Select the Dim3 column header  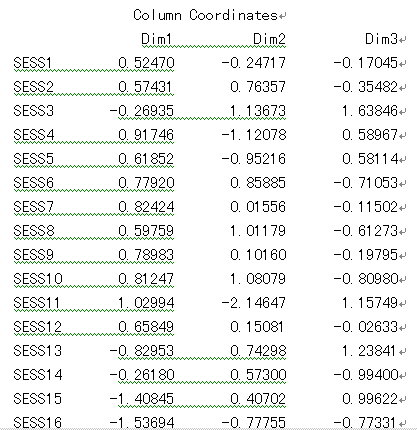pos(381,39)
